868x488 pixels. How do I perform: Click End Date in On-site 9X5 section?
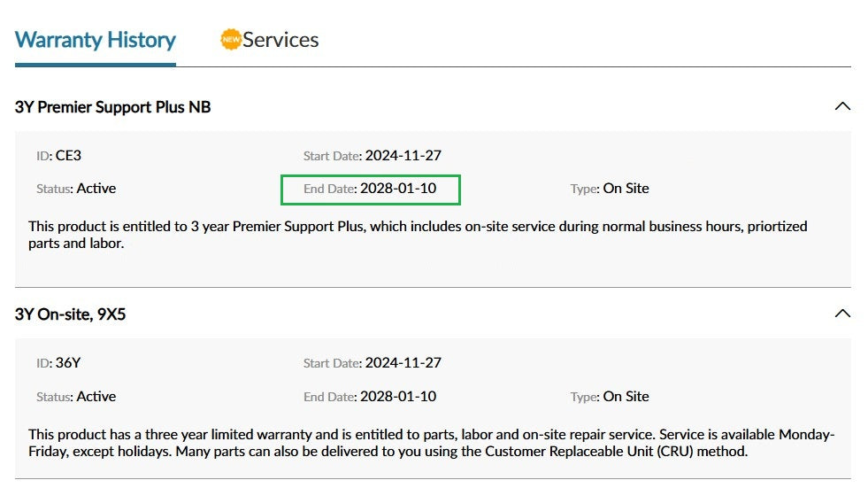[370, 397]
